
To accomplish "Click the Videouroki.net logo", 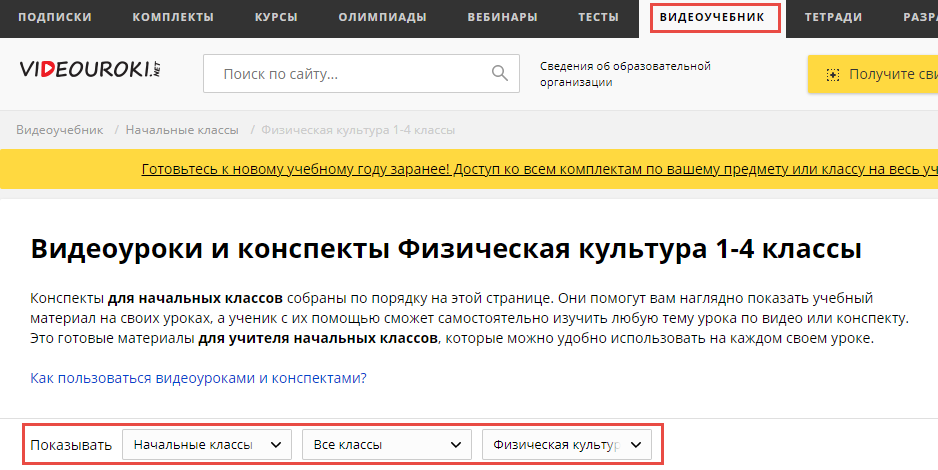I will tap(90, 69).
